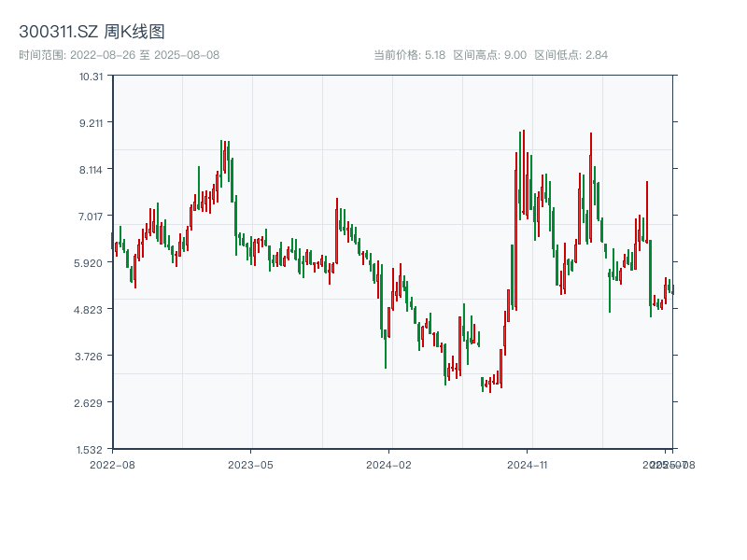
Task: Click the 2024-02 x-axis date label
Action: [388, 464]
